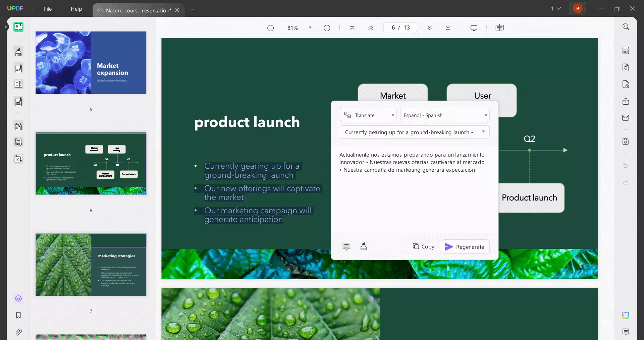Send file by email icon
Image resolution: width=644 pixels, height=340 pixels.
click(x=626, y=118)
